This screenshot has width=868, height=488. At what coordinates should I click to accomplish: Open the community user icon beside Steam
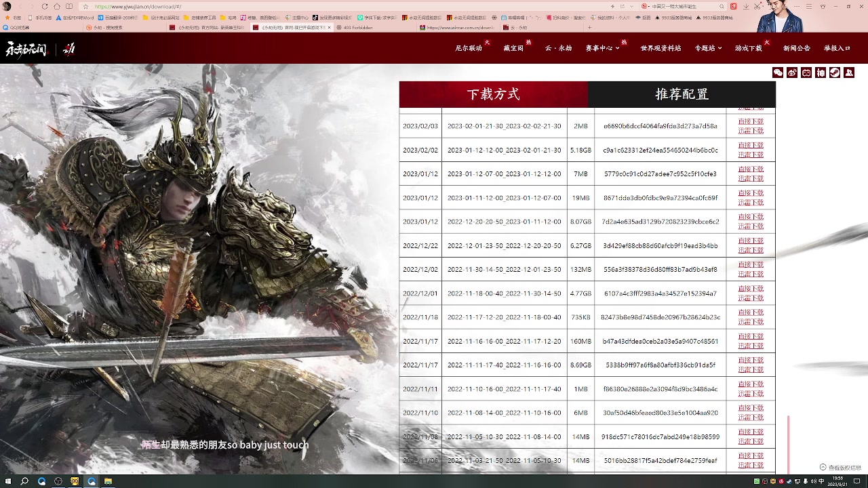tap(849, 73)
